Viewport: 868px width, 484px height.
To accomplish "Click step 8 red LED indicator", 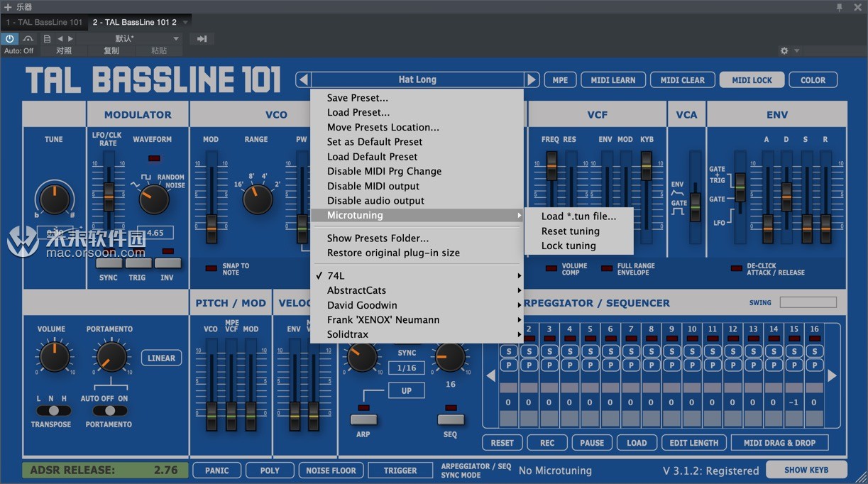I will click(651, 339).
